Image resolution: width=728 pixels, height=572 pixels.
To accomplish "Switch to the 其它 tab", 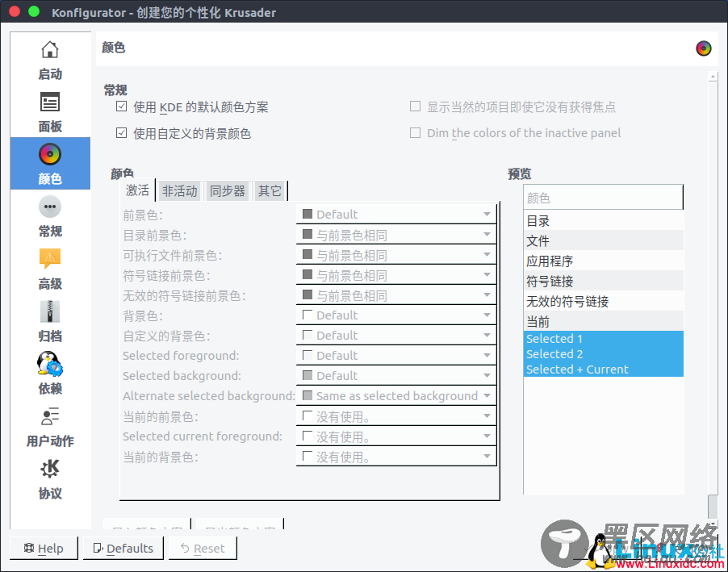I will (x=270, y=191).
